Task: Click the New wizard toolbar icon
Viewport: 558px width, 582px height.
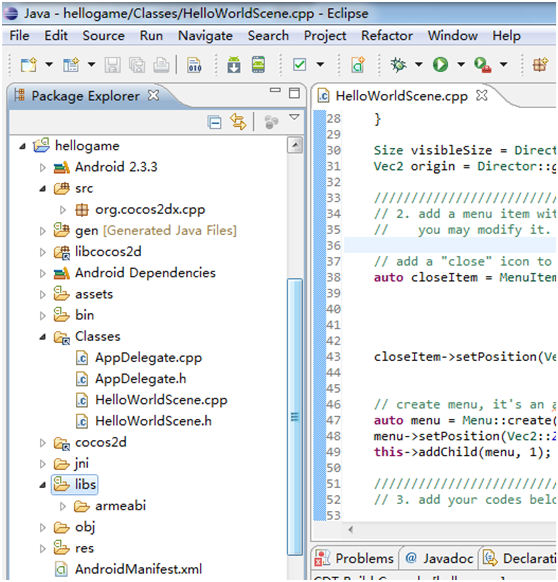Action: click(29, 65)
